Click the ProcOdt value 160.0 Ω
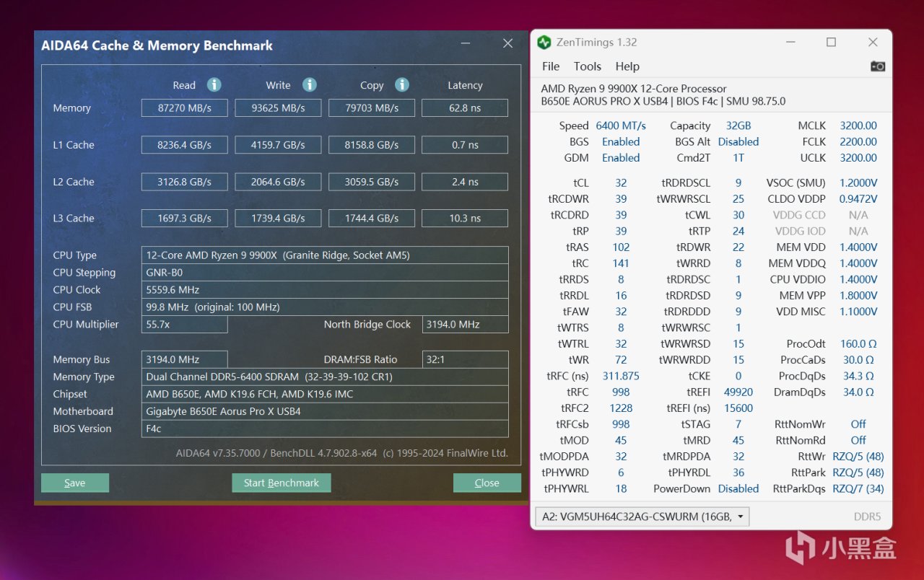Image resolution: width=924 pixels, height=580 pixels. (x=858, y=344)
